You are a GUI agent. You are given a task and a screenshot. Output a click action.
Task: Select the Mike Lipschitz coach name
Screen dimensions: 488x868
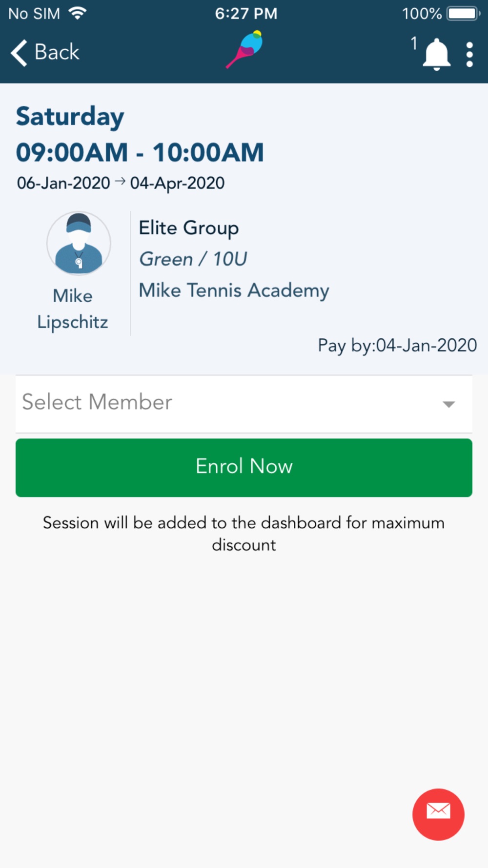73,309
